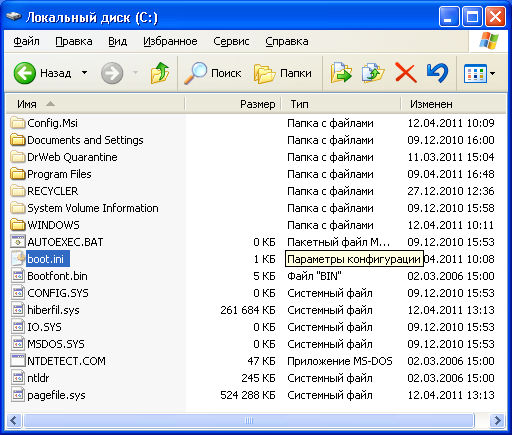The image size is (512, 435).
Task: Select the NTDETECT.COM file icon
Action: pos(18,361)
